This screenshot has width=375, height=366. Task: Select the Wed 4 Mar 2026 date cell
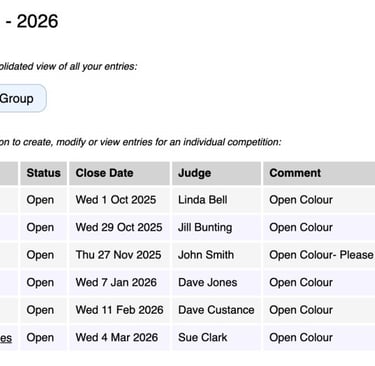pyautogui.click(x=119, y=337)
